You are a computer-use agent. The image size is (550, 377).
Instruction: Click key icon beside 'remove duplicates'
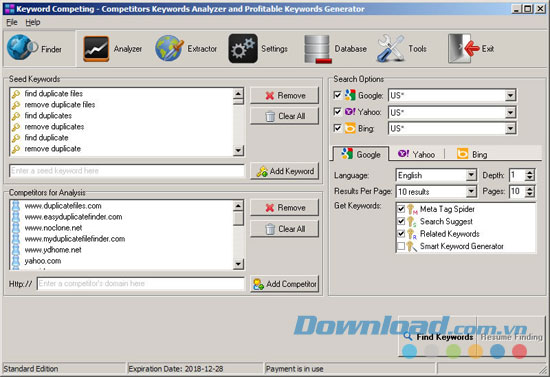pos(16,127)
